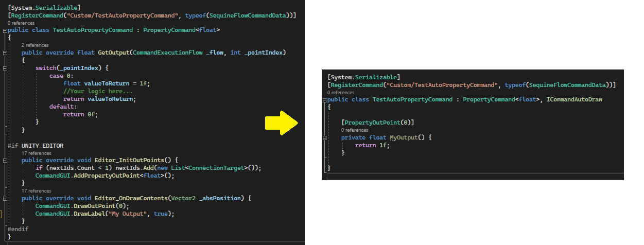Collapse the Editor_OnDrawContents method fold marker
The image size is (644, 245).
pos(5,199)
